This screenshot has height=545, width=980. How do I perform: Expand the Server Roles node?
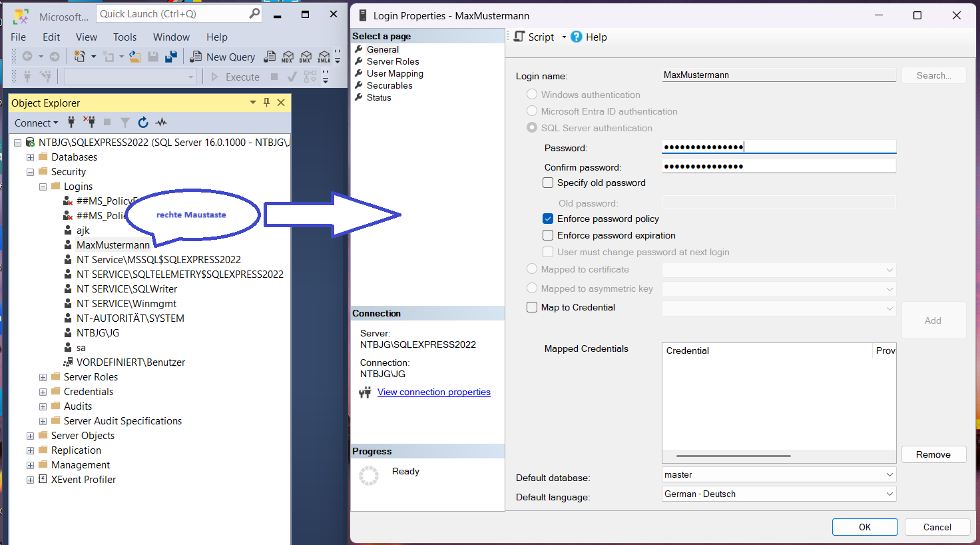pyautogui.click(x=43, y=377)
